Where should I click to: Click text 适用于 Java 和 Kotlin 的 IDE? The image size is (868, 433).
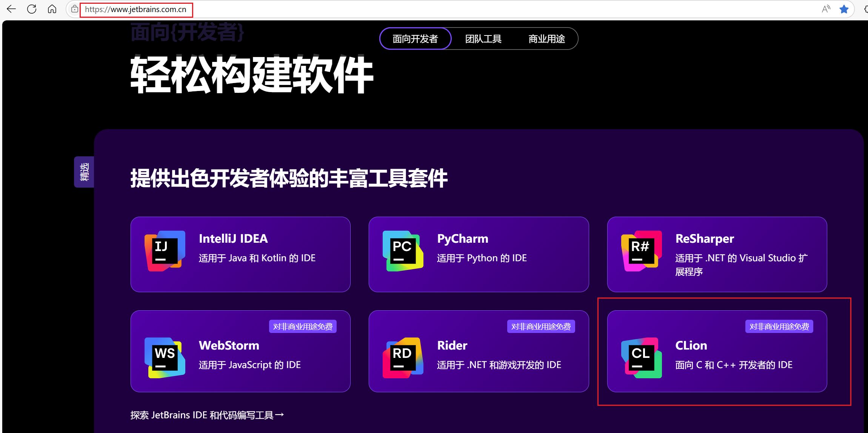coord(257,258)
